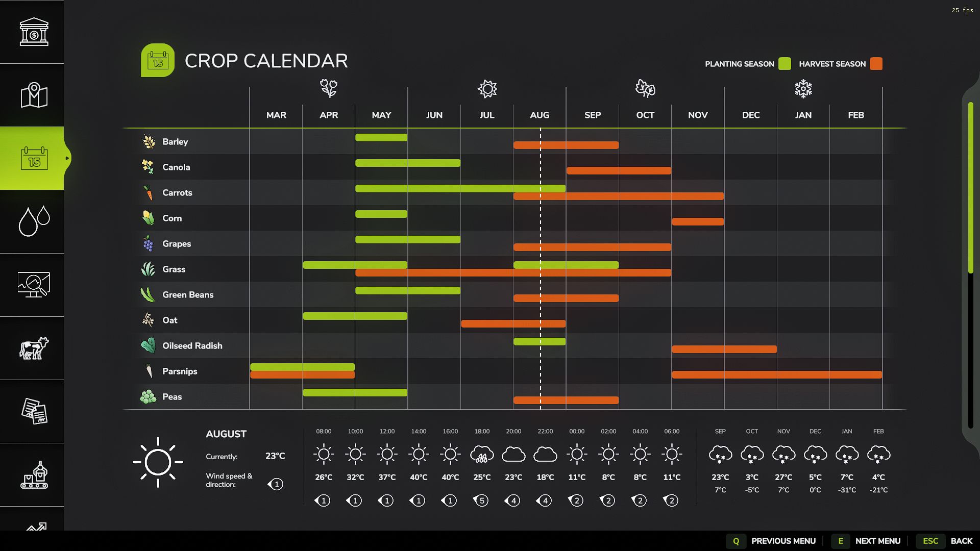Open the contracts documents sidebar icon

34,411
